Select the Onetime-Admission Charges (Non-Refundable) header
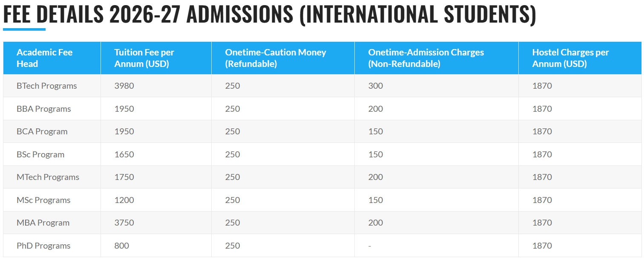This screenshot has width=644, height=258. pyautogui.click(x=426, y=58)
